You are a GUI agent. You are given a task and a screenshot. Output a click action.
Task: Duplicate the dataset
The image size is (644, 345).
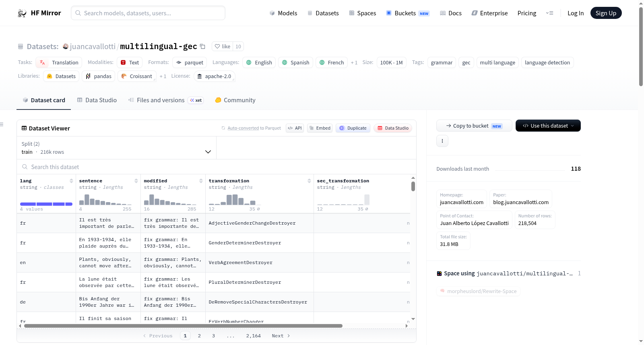coord(353,128)
